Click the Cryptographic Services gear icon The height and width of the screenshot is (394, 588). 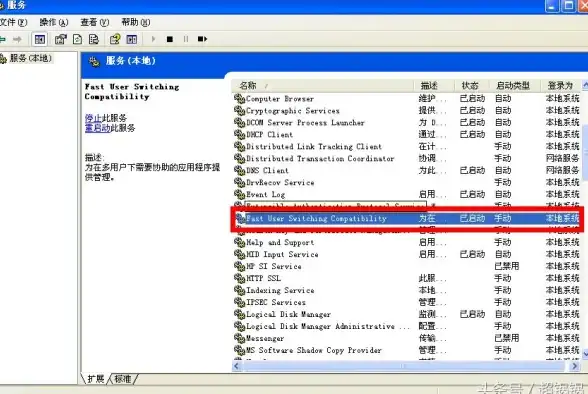tap(239, 111)
